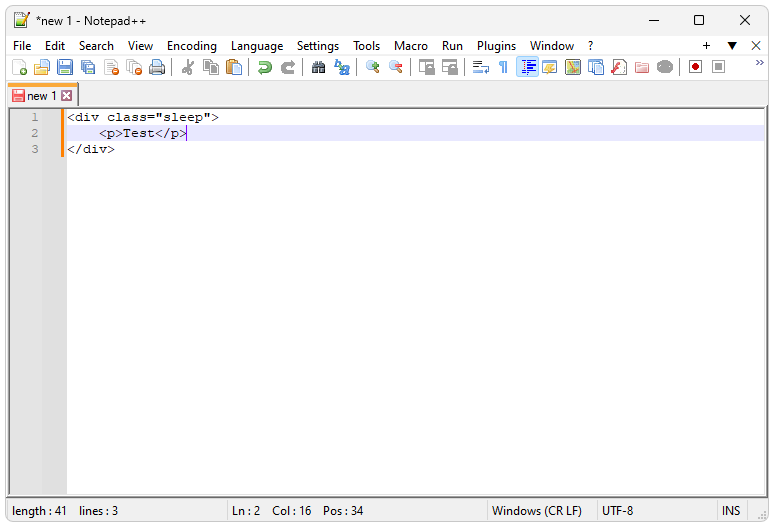This screenshot has width=773, height=525.
Task: Open Find with the binoculars icon
Action: (x=319, y=67)
